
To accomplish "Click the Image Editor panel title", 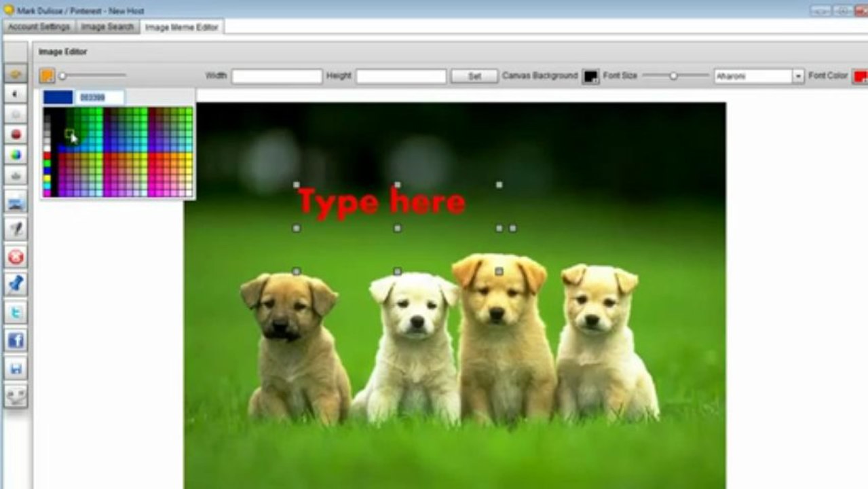I will coord(62,52).
